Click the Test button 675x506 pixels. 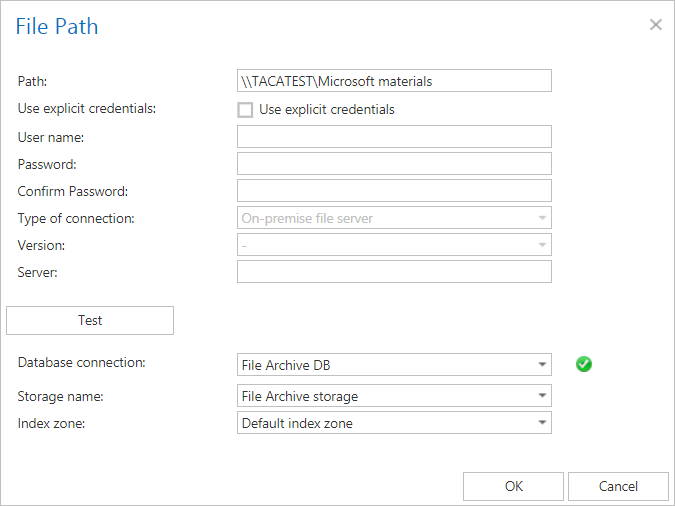[90, 320]
